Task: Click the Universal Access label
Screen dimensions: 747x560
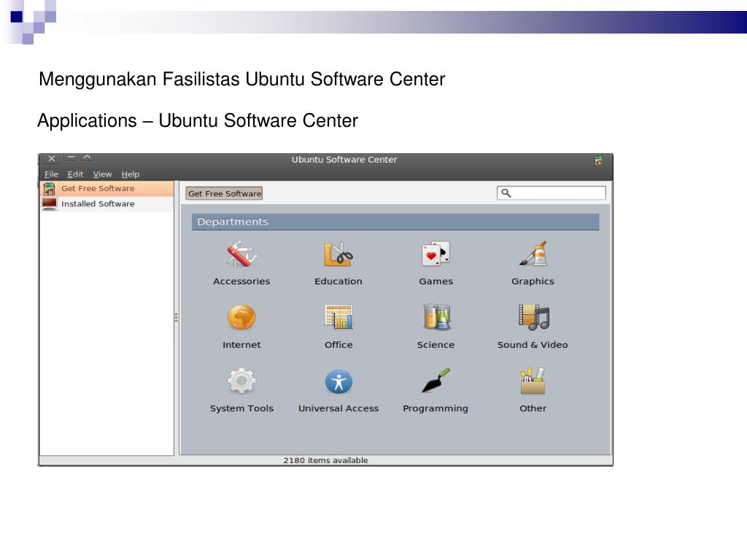Action: (x=338, y=408)
